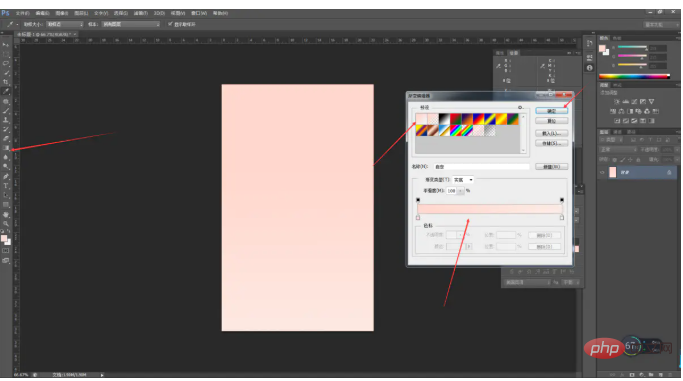This screenshot has height=381, width=683.
Task: Open the Info panel icon in the dock
Action: [589, 68]
